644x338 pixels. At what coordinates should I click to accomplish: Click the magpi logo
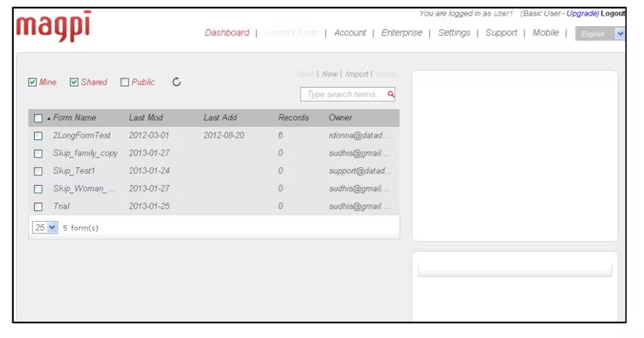tap(54, 27)
